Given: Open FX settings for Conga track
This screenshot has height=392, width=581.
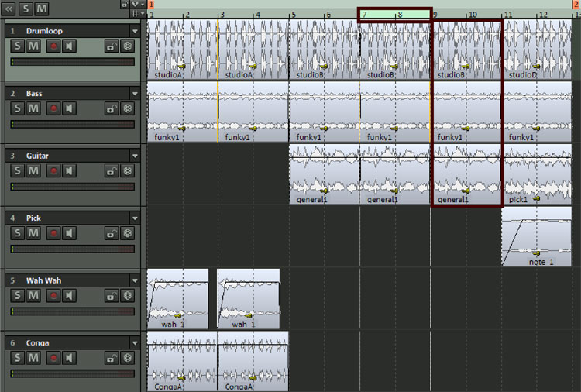Looking at the screenshot, I should pyautogui.click(x=128, y=358).
